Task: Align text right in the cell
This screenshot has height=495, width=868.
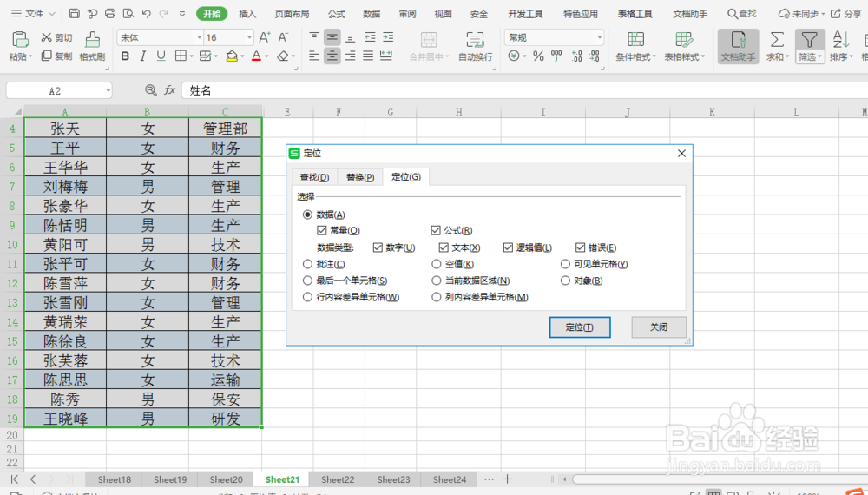Action: click(350, 56)
